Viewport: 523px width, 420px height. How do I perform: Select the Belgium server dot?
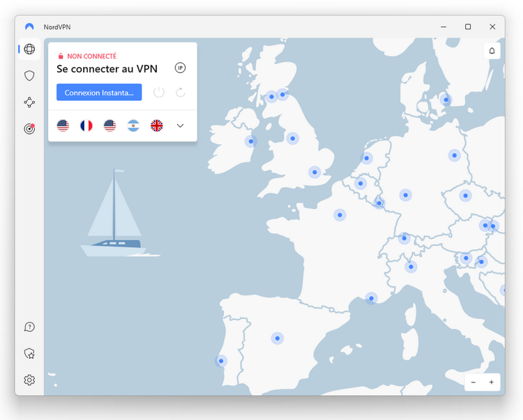361,183
